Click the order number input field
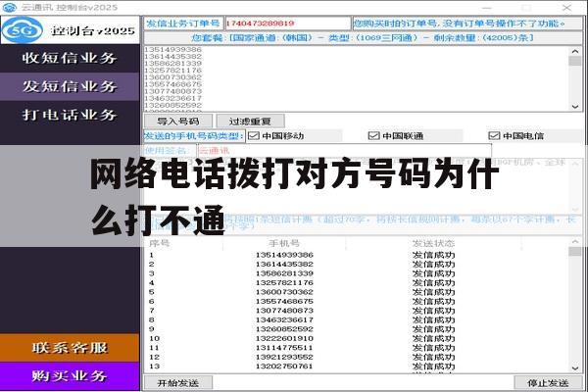Viewport: 588px width, 392px height. click(287, 24)
